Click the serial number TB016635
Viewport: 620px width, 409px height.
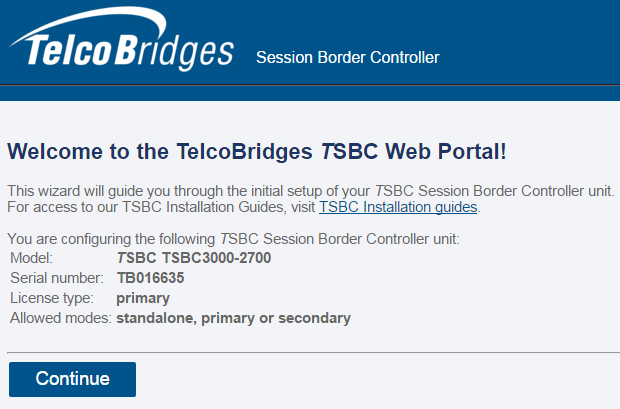click(x=150, y=278)
